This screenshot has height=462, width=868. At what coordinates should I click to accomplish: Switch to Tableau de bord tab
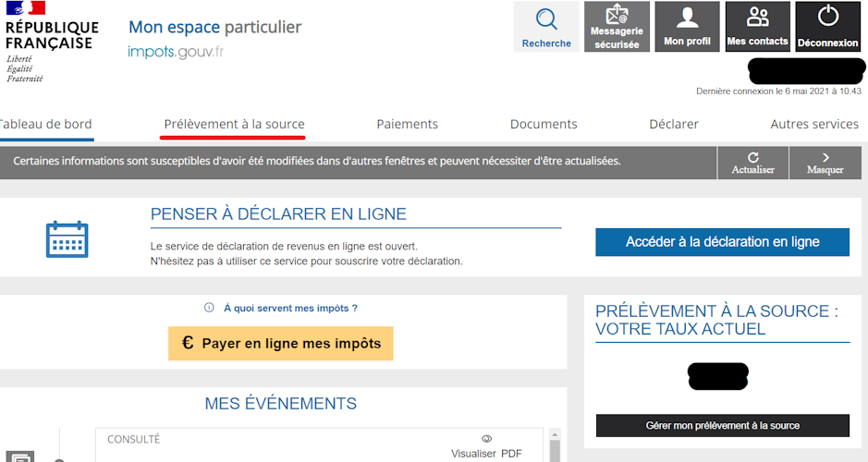(45, 125)
